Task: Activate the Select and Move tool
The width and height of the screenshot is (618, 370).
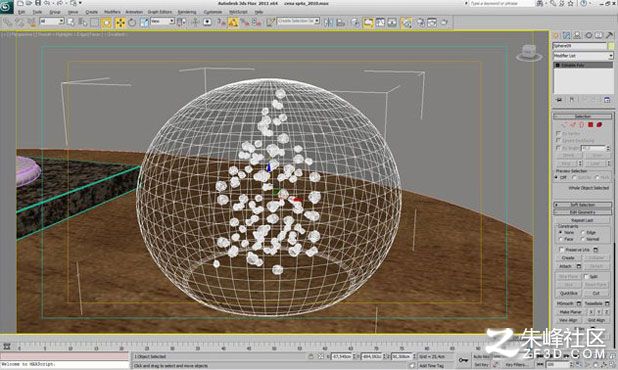Action: click(x=120, y=22)
